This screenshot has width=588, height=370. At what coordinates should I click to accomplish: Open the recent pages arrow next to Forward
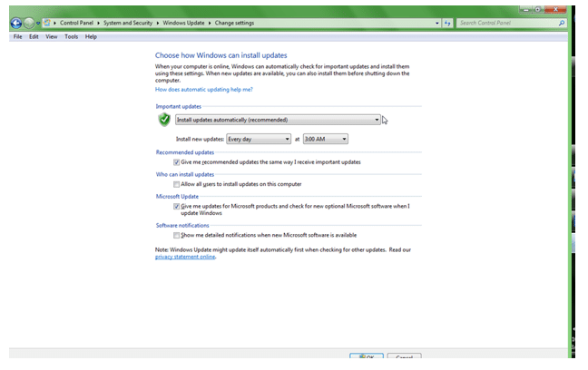pyautogui.click(x=38, y=24)
